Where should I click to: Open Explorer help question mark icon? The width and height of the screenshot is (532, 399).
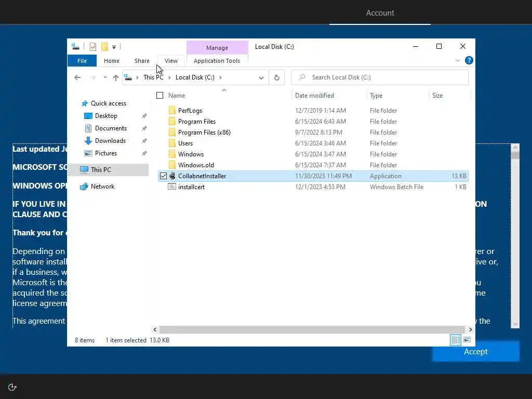(469, 60)
